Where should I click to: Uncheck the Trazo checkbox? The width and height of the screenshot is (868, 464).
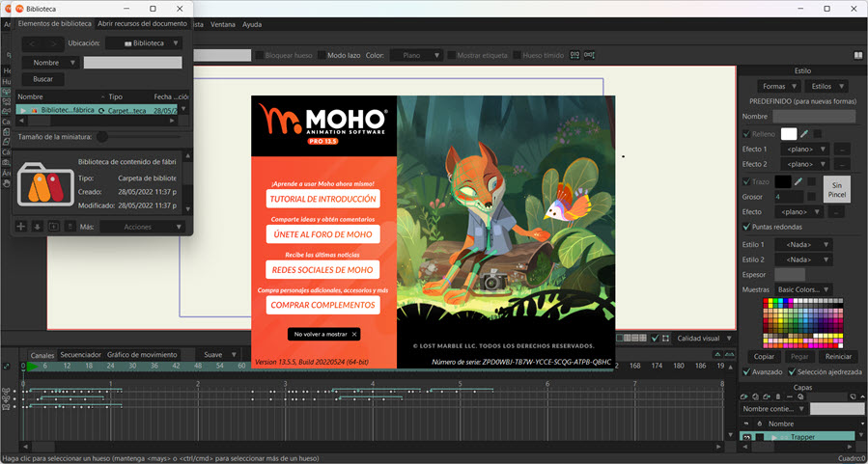[x=746, y=181]
